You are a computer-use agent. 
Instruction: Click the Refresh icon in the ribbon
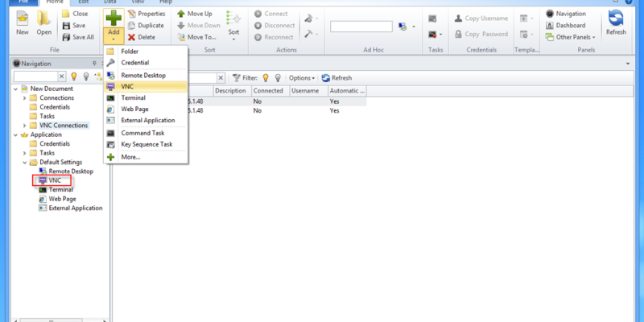pos(616,19)
